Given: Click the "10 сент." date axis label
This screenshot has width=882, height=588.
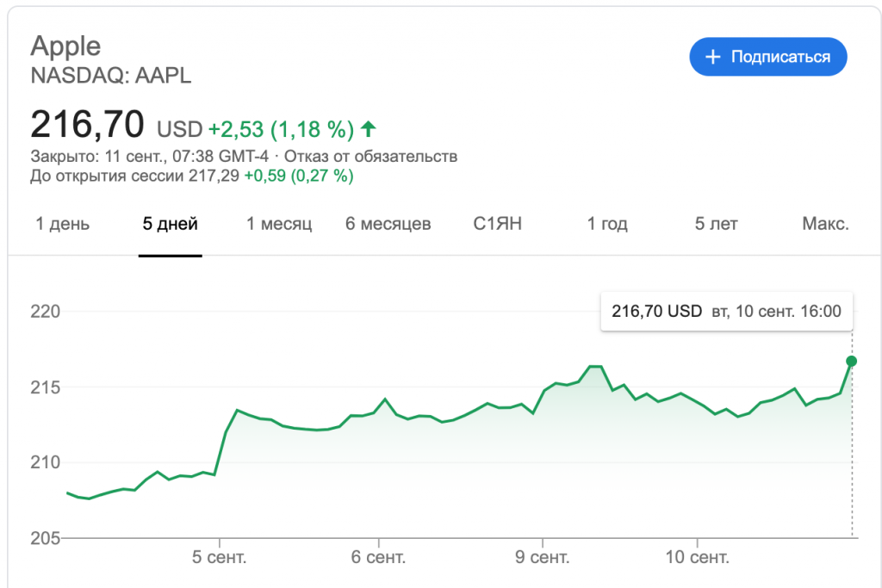Looking at the screenshot, I should coord(698,557).
